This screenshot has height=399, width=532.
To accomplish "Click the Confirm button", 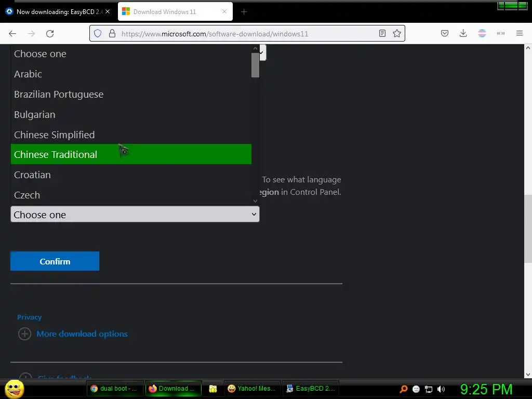I will pyautogui.click(x=55, y=261).
